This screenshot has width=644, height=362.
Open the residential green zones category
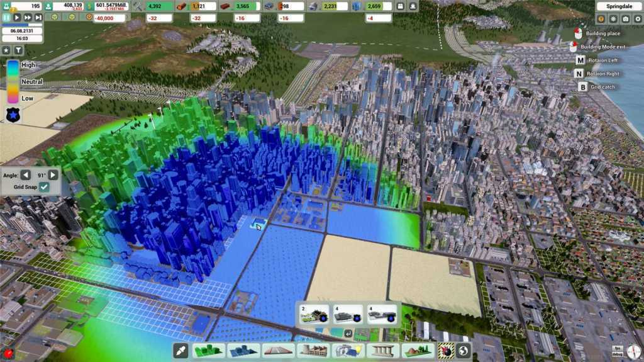[x=208, y=351]
